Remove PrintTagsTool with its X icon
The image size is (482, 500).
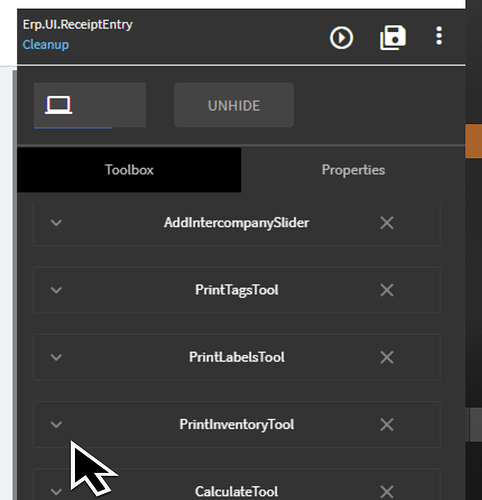click(x=387, y=290)
